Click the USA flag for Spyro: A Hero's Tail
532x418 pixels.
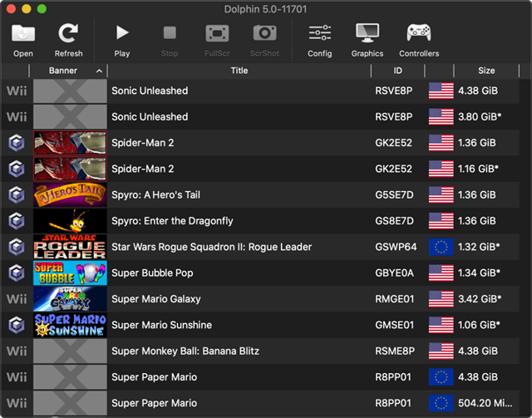(x=441, y=194)
